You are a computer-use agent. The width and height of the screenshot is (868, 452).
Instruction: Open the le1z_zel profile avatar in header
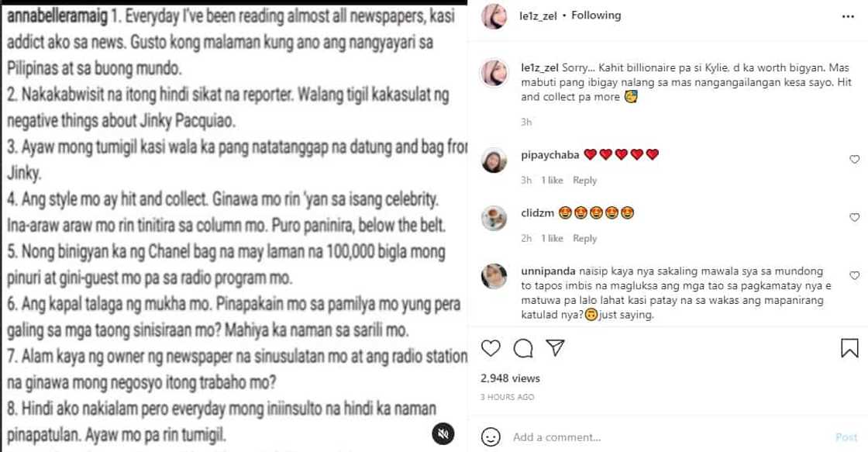click(494, 16)
